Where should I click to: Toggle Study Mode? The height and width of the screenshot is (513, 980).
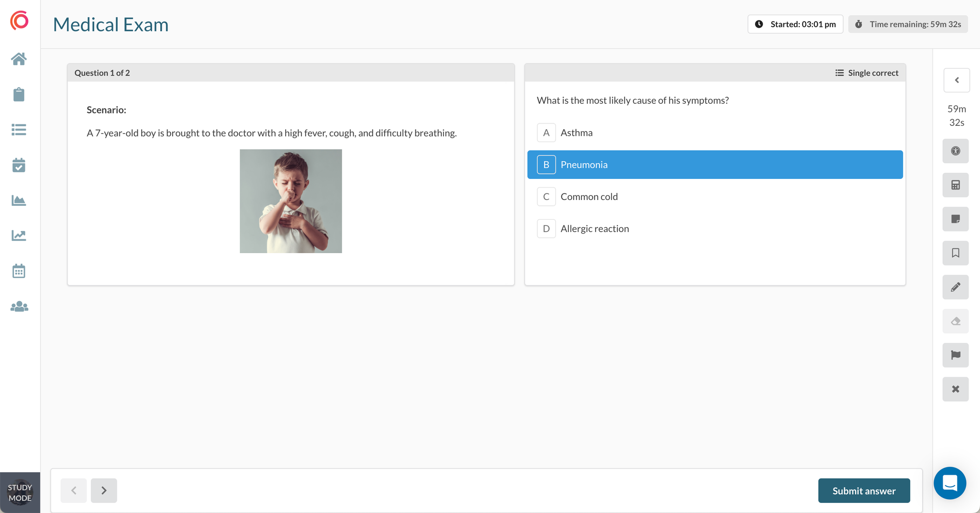(x=20, y=492)
